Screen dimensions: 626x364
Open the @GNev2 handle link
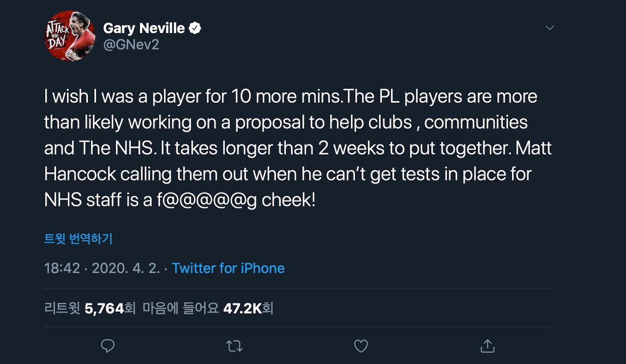point(131,45)
